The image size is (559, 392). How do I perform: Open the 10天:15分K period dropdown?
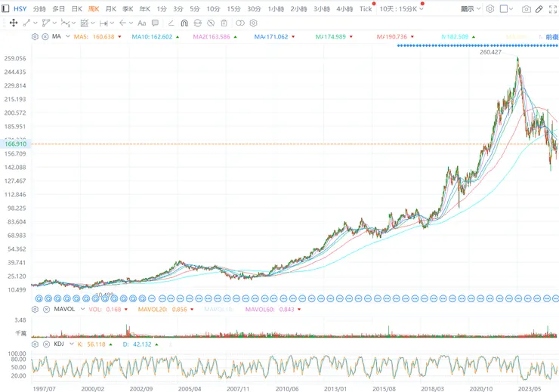coord(401,9)
